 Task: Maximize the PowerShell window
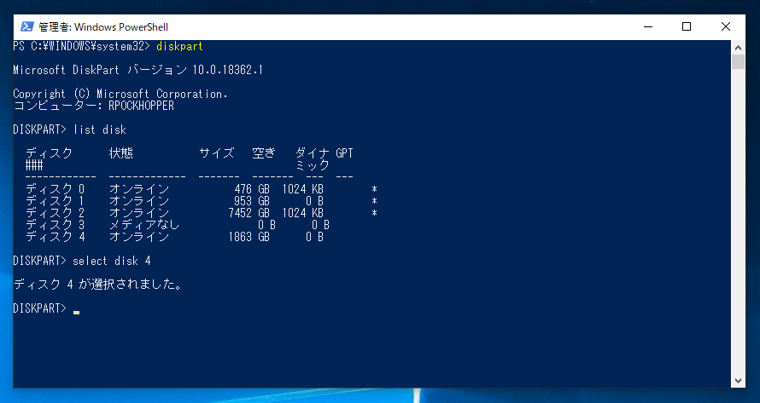686,27
